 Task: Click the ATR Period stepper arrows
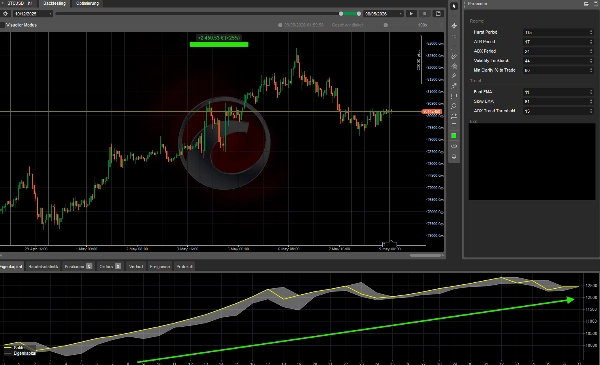[591, 42]
